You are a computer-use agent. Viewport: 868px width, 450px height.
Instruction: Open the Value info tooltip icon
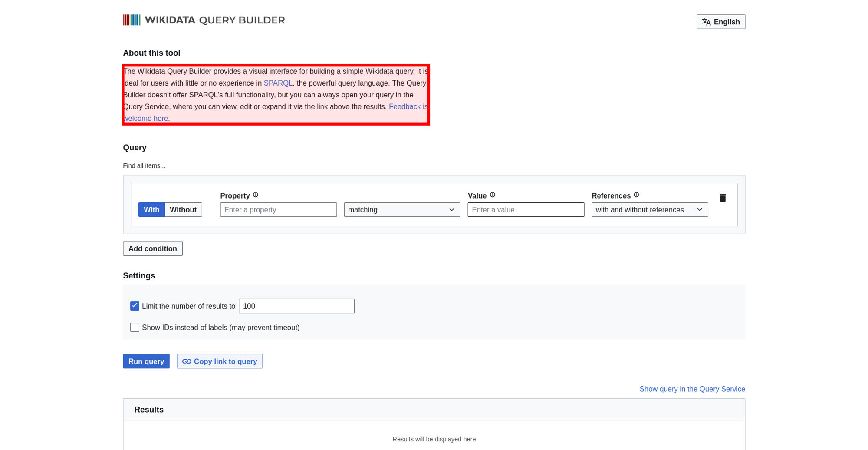pos(492,195)
